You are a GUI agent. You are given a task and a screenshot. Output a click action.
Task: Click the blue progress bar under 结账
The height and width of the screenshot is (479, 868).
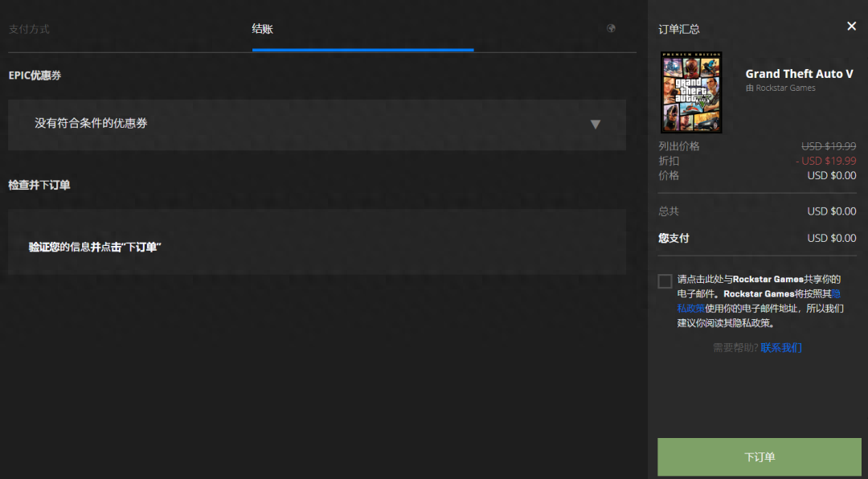click(362, 50)
